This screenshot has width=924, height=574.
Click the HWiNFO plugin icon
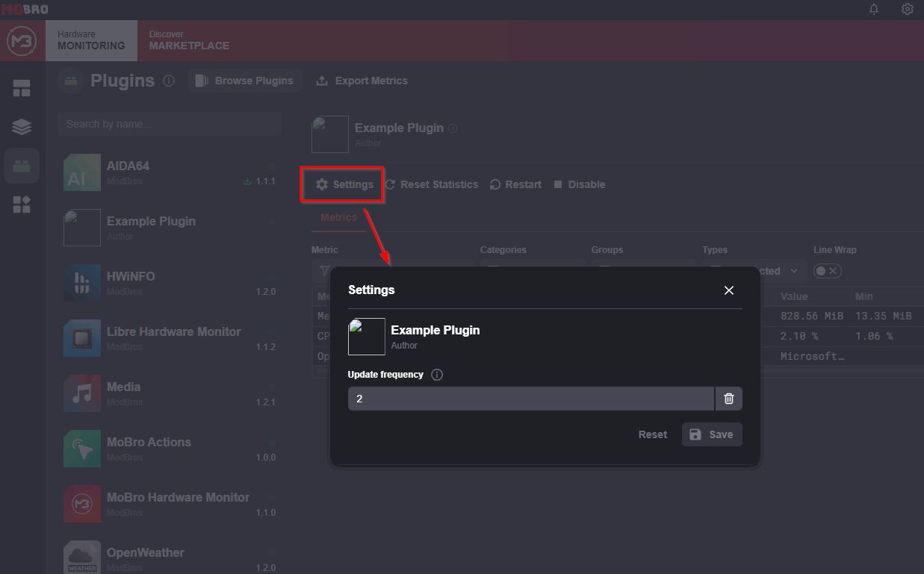click(x=82, y=283)
